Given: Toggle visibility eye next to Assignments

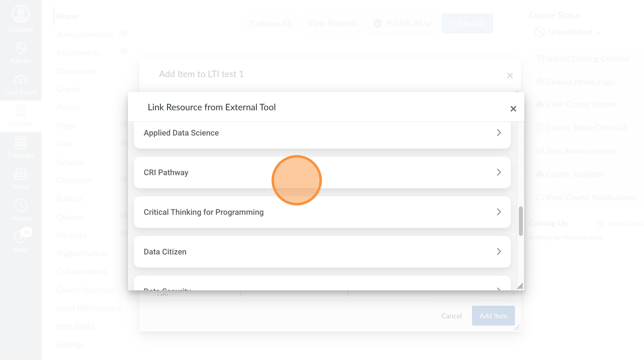Looking at the screenshot, I should point(124,52).
